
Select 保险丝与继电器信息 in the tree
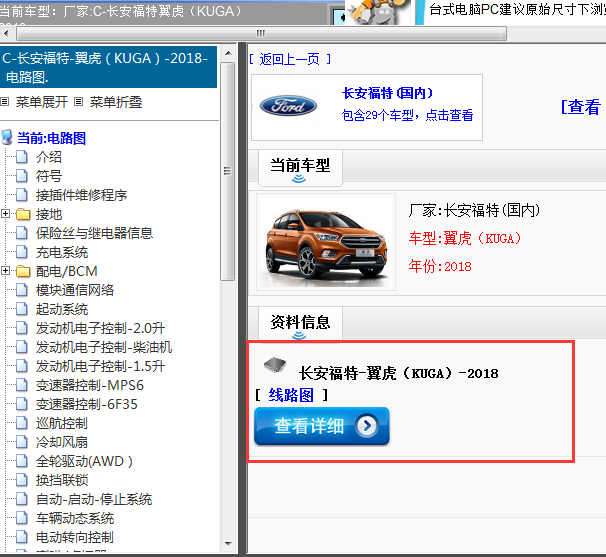pyautogui.click(x=94, y=233)
